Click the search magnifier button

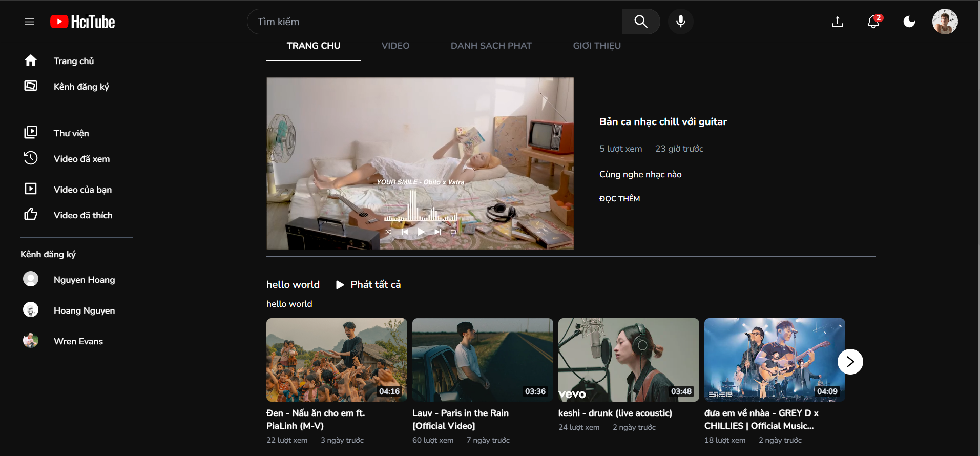641,22
